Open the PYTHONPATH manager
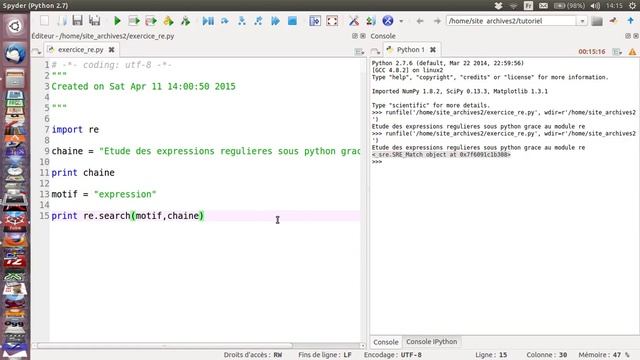The height and width of the screenshot is (360, 640). 371,21
